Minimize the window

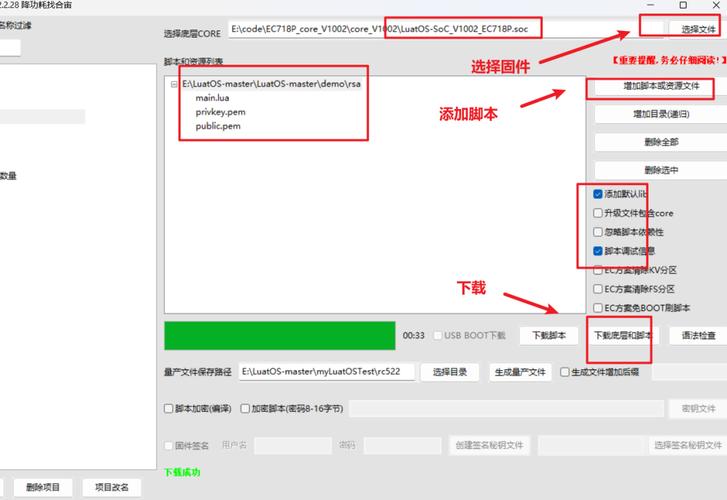(x=651, y=5)
